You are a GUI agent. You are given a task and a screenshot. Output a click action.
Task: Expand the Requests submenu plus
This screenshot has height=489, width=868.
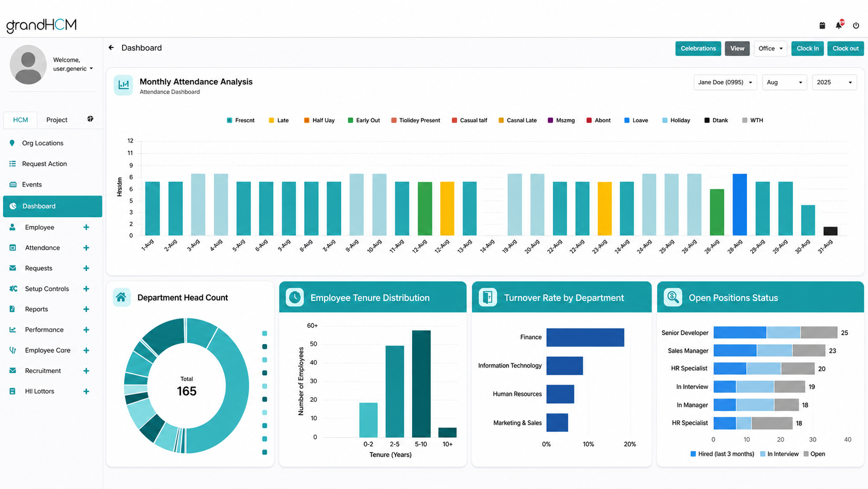(x=86, y=268)
